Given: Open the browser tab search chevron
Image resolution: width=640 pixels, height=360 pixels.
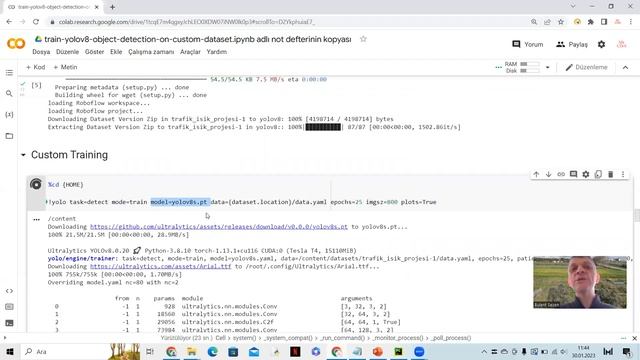Looking at the screenshot, I should [x=573, y=6].
